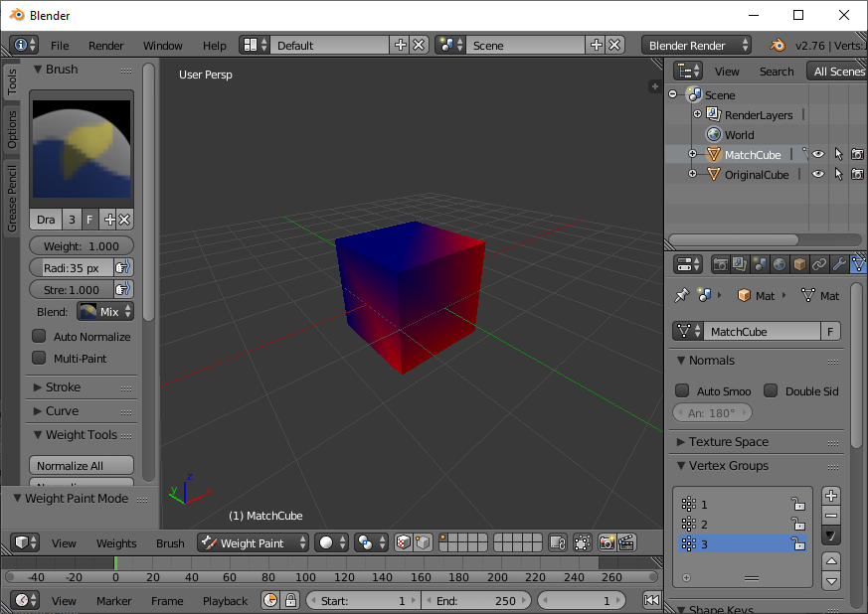This screenshot has height=614, width=868.
Task: Toggle vertex selection masking for painting
Action: pyautogui.click(x=423, y=542)
